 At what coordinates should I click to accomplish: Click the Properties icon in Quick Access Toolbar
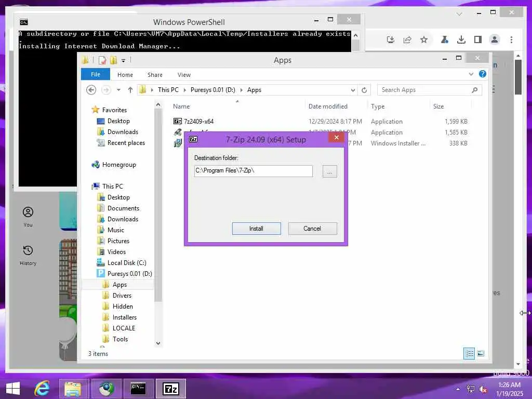102,60
